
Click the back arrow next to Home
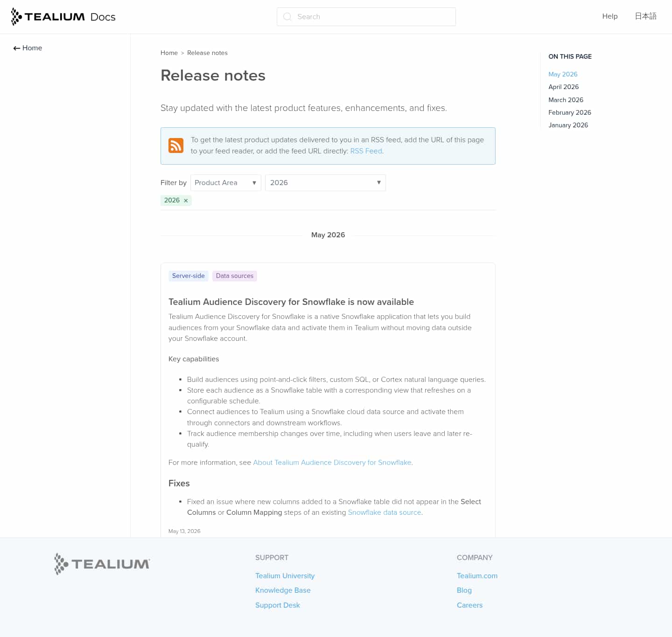tap(17, 48)
